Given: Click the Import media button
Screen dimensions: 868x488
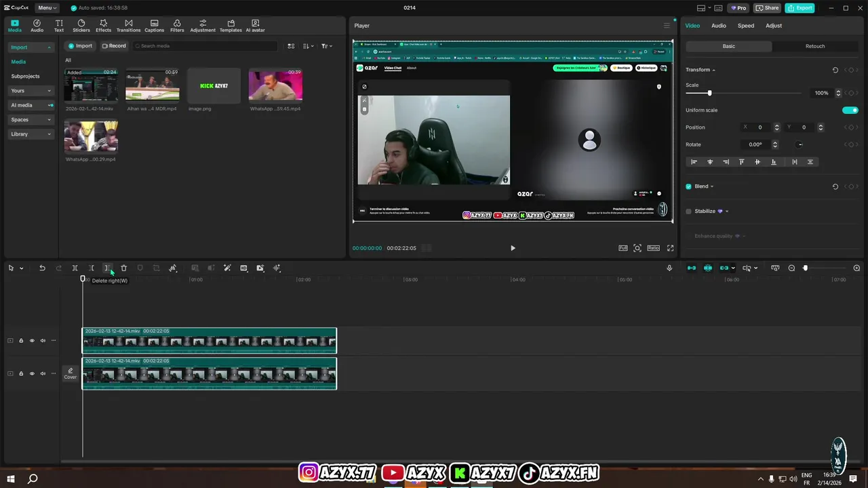Looking at the screenshot, I should tap(80, 46).
